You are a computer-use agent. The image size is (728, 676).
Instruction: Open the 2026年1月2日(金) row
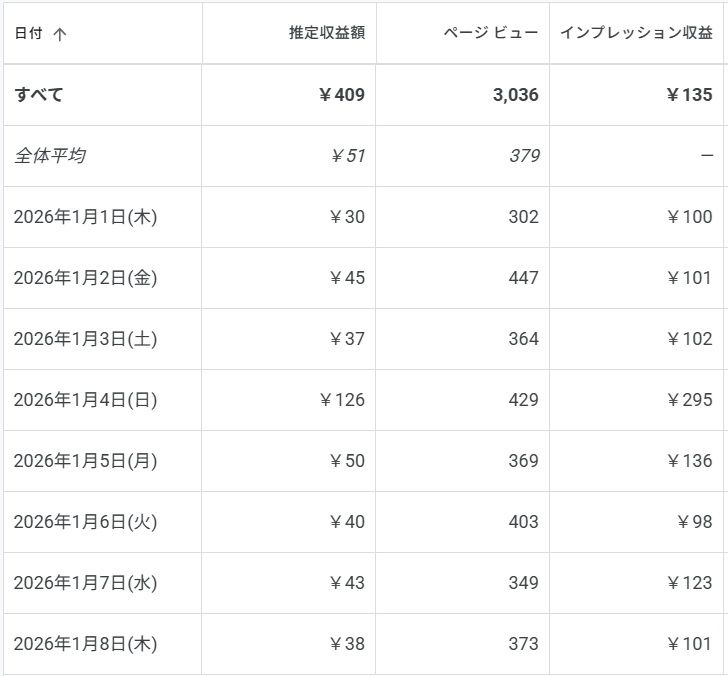(364, 278)
